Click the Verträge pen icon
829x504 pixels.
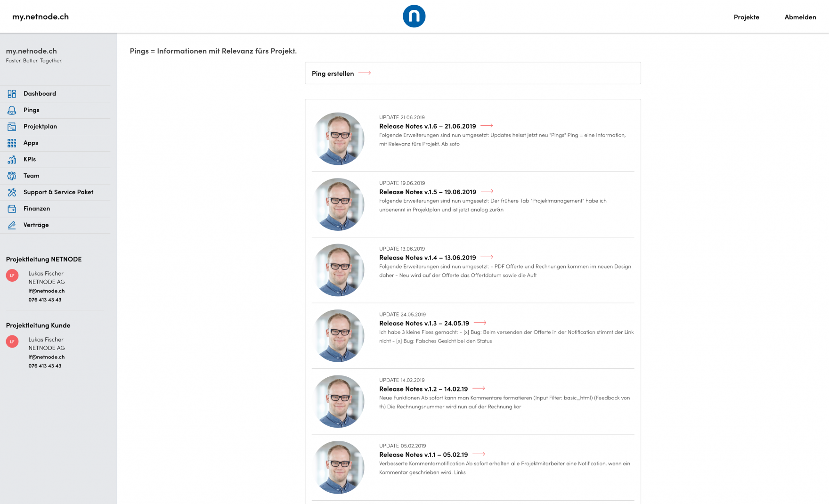(12, 225)
